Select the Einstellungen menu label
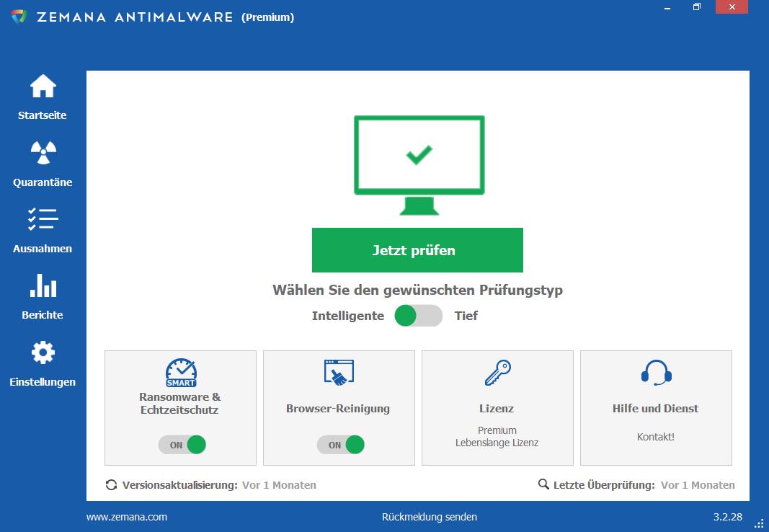Image resolution: width=769 pixels, height=532 pixels. click(43, 382)
